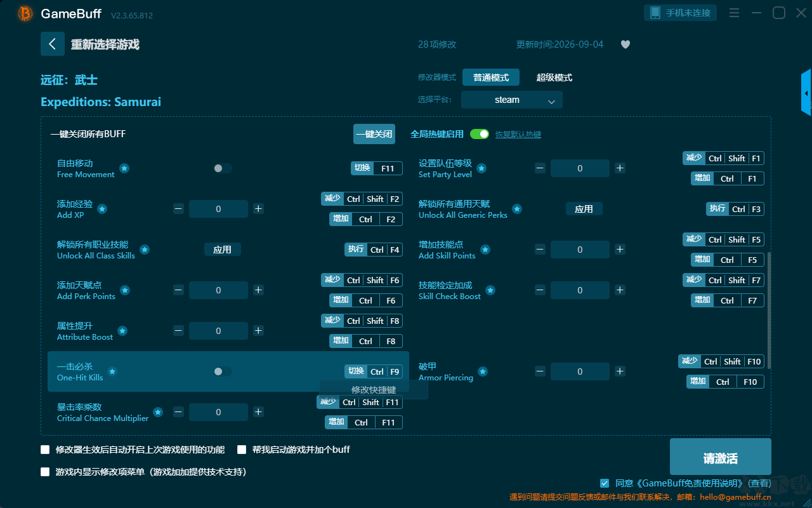Increase Attribute Boost with plus

pyautogui.click(x=258, y=331)
